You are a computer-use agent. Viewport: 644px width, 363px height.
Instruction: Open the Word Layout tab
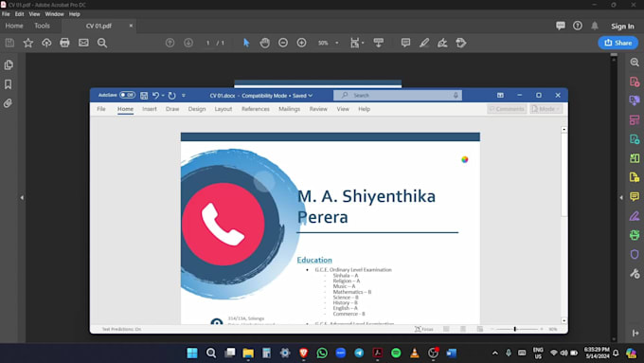click(x=224, y=109)
